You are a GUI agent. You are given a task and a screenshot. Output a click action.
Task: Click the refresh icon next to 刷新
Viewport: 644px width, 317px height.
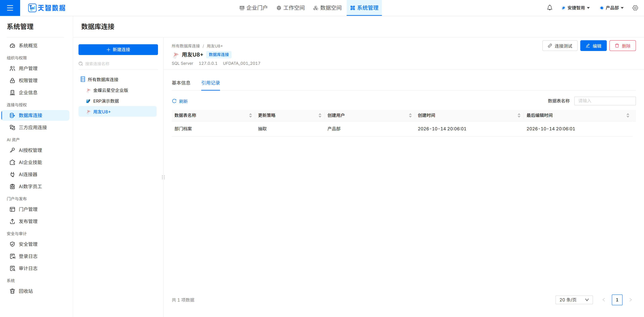(174, 101)
